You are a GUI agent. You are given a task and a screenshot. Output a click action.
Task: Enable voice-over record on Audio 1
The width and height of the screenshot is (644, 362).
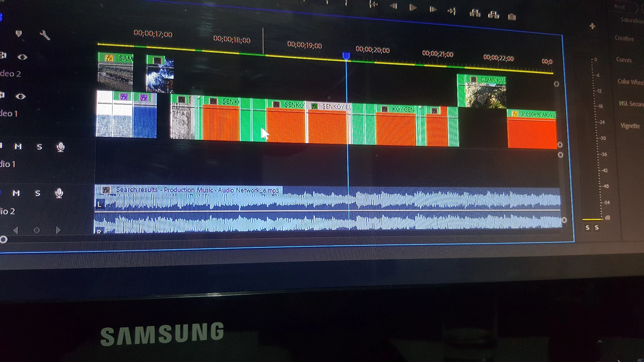[60, 147]
